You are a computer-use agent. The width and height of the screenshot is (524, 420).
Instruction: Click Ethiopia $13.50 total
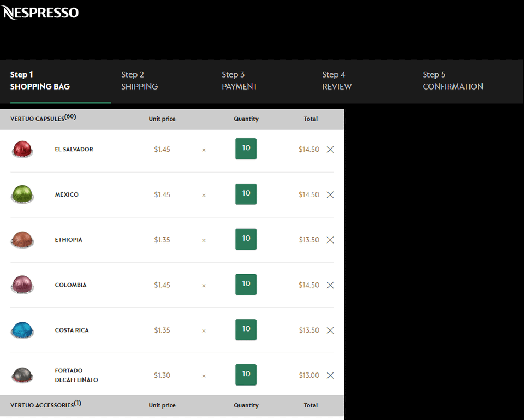[309, 240]
